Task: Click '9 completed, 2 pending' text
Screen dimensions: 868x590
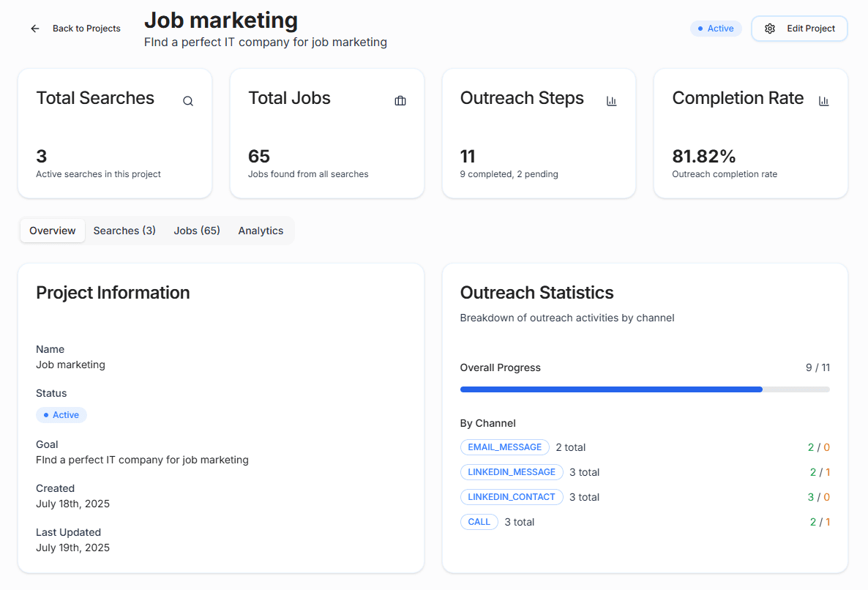Action: (x=509, y=173)
